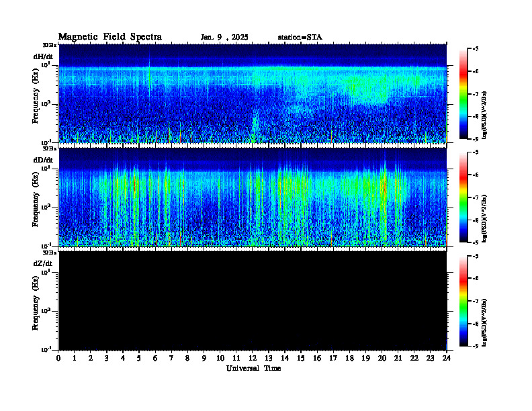Image resolution: width=532 pixels, height=411 pixels.
Task: Click the dD/dt panel color bar
Action: click(463, 197)
